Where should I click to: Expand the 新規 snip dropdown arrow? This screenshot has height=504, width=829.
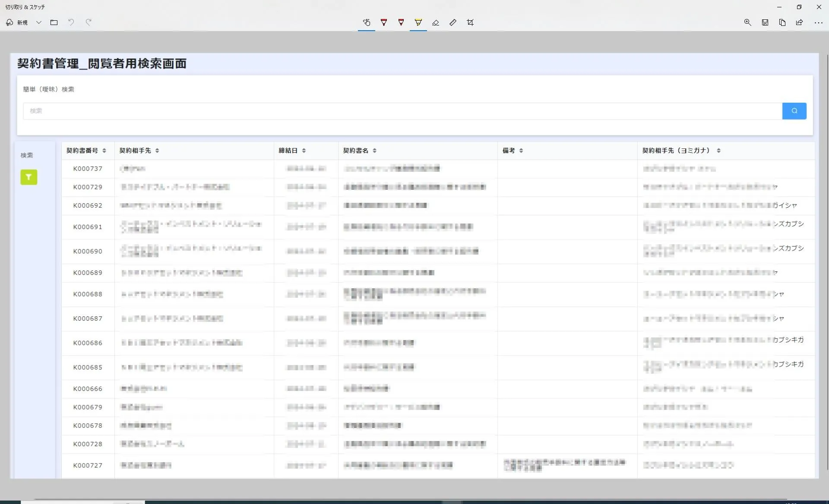point(39,22)
